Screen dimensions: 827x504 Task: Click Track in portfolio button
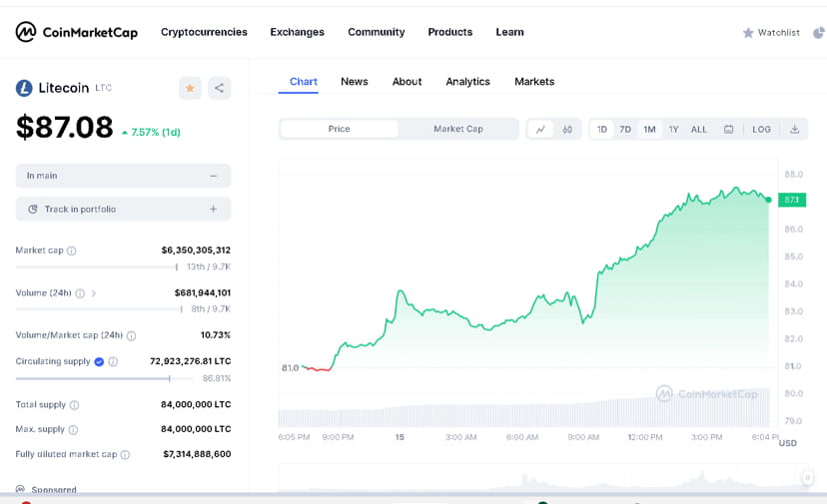tap(123, 210)
